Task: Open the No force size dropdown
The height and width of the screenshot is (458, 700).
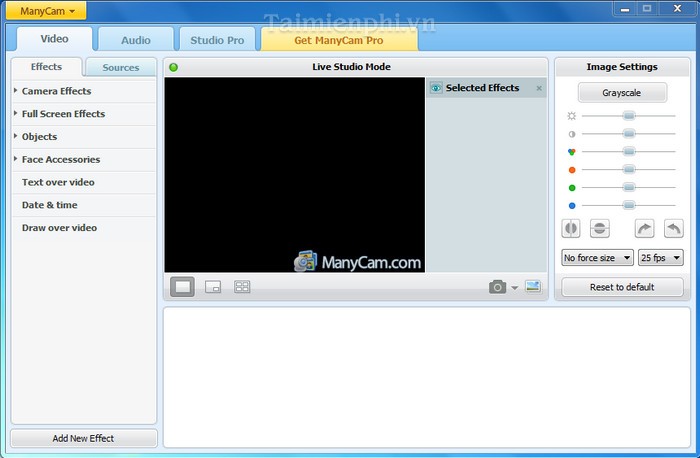Action: pos(597,258)
